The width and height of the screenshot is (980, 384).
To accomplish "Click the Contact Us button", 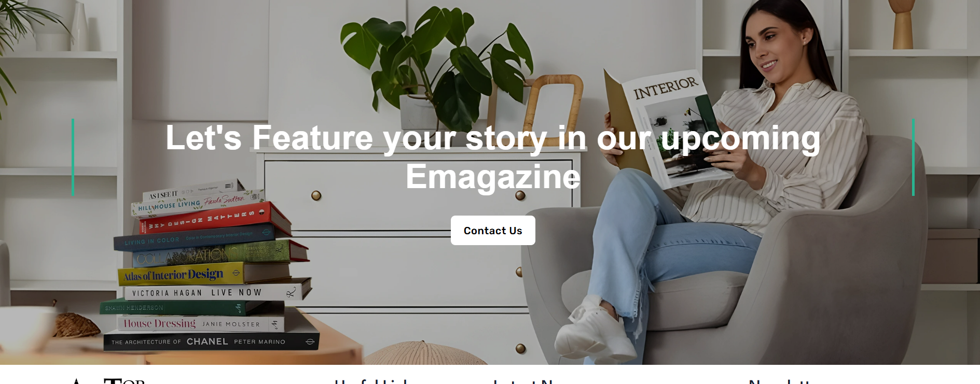I will 493,231.
